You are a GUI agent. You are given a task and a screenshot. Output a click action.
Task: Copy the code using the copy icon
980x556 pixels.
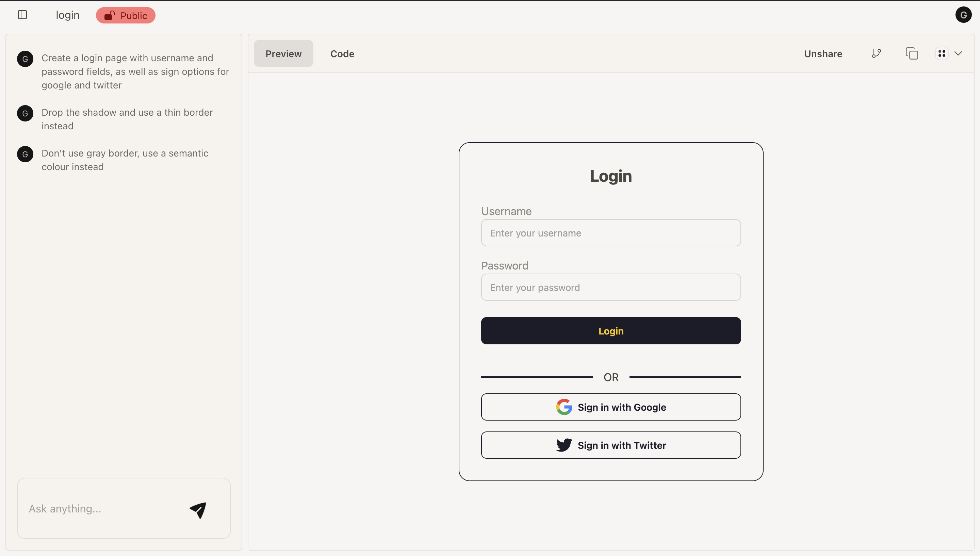tap(911, 53)
